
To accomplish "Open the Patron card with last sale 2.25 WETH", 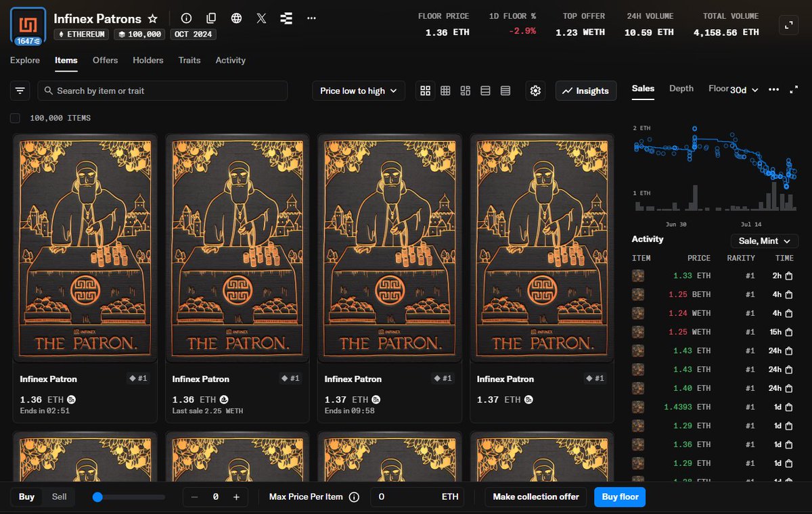I will coord(238,278).
